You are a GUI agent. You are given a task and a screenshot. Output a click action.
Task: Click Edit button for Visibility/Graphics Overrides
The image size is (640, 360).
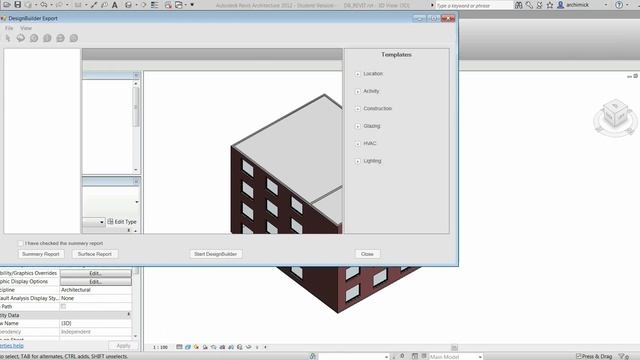point(96,273)
